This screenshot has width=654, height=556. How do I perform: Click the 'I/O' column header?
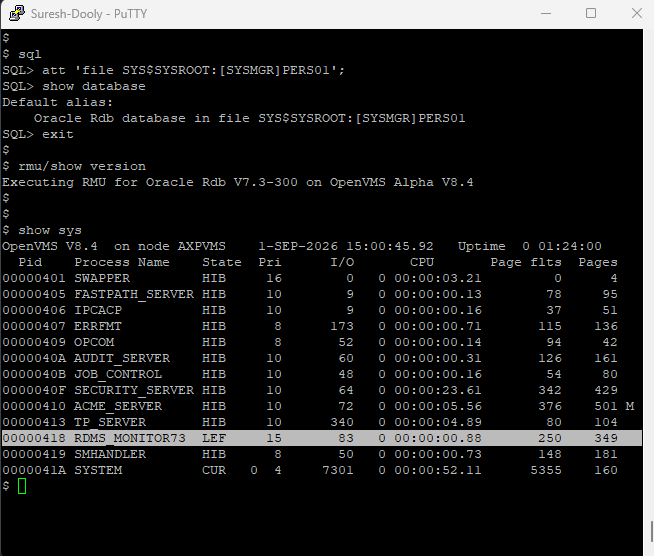[x=342, y=262]
